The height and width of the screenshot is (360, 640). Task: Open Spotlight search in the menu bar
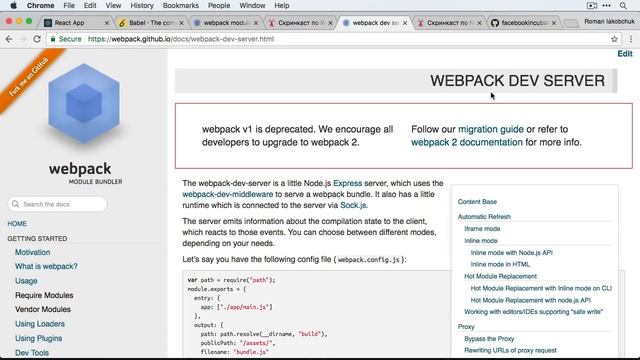point(623,5)
